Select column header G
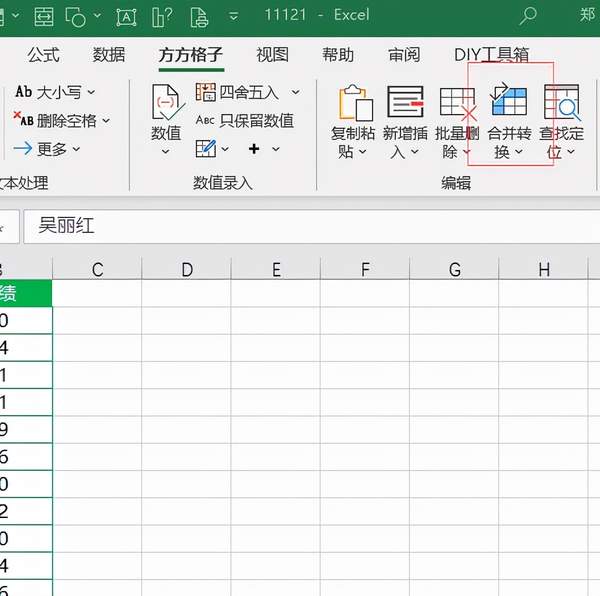600x596 pixels. 455,269
